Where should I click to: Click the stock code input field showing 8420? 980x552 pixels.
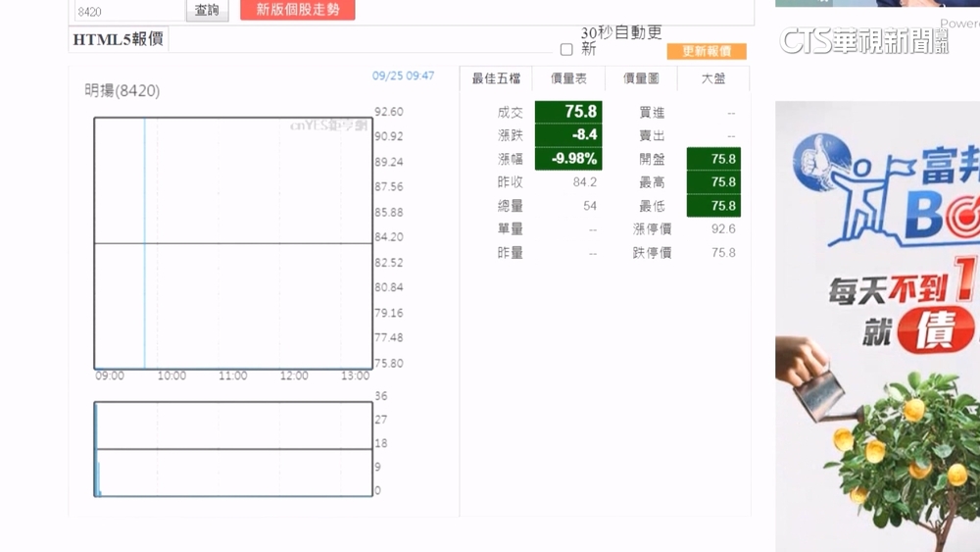tap(128, 12)
